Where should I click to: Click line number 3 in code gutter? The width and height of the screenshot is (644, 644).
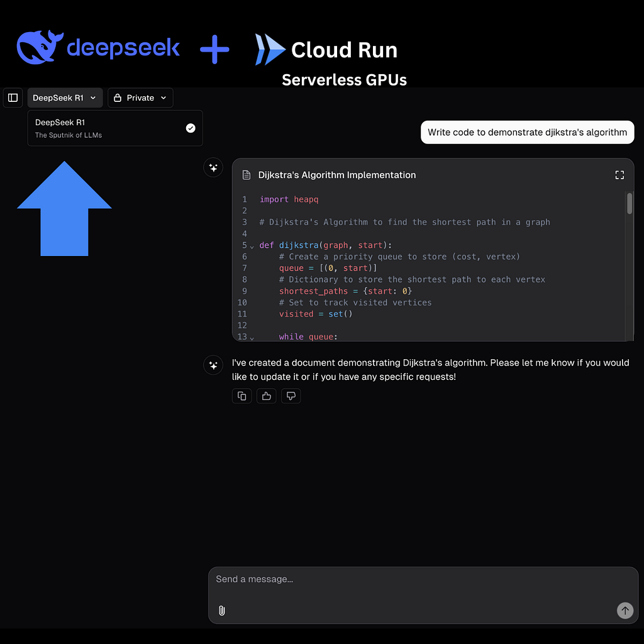coord(245,222)
